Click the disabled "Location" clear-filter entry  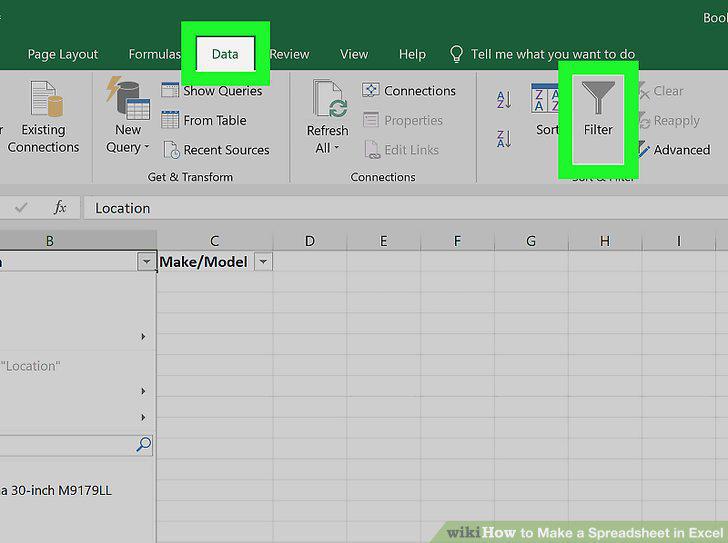pos(30,366)
